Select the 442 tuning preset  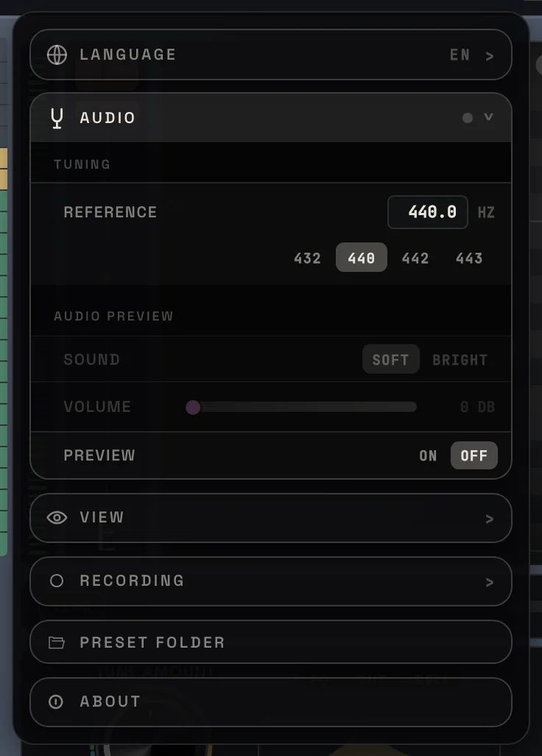click(415, 258)
